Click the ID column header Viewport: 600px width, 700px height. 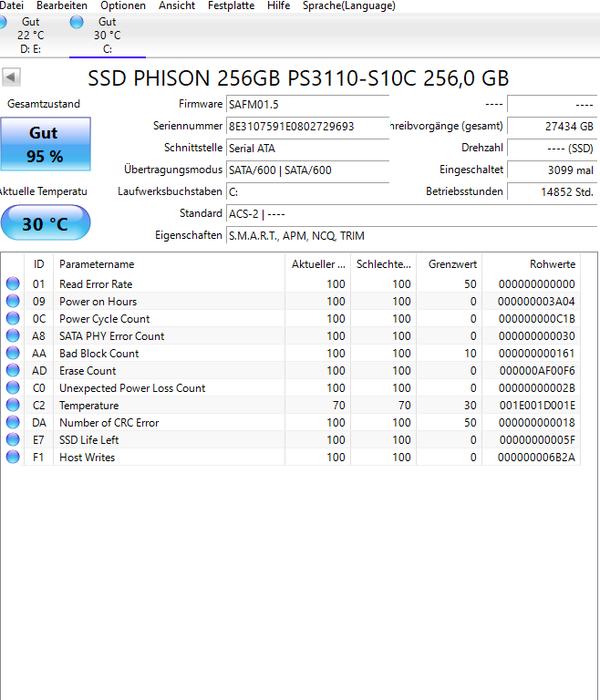(x=39, y=263)
